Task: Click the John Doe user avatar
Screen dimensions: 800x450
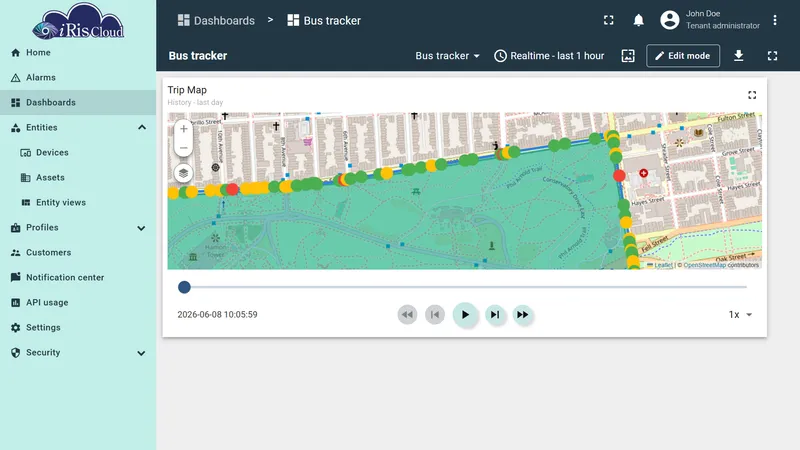Action: (669, 20)
